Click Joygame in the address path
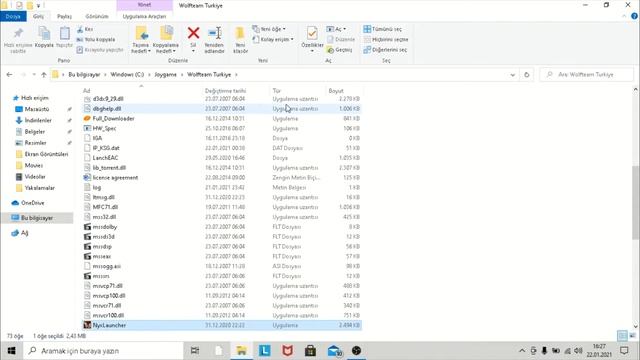This screenshot has width=640, height=360. [166, 75]
